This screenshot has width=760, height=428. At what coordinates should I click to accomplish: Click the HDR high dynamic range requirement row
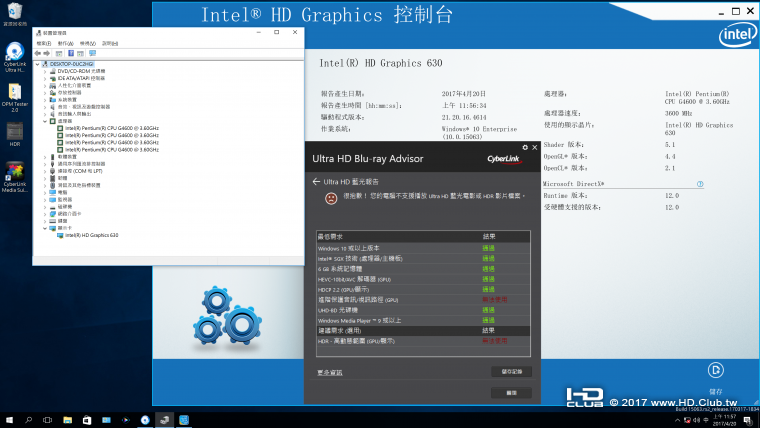coord(423,341)
